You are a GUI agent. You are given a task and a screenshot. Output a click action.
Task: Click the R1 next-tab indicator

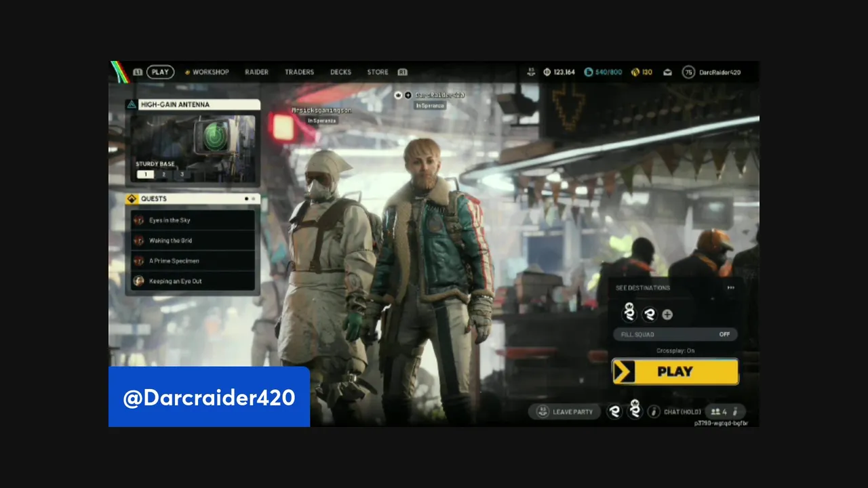pyautogui.click(x=402, y=72)
